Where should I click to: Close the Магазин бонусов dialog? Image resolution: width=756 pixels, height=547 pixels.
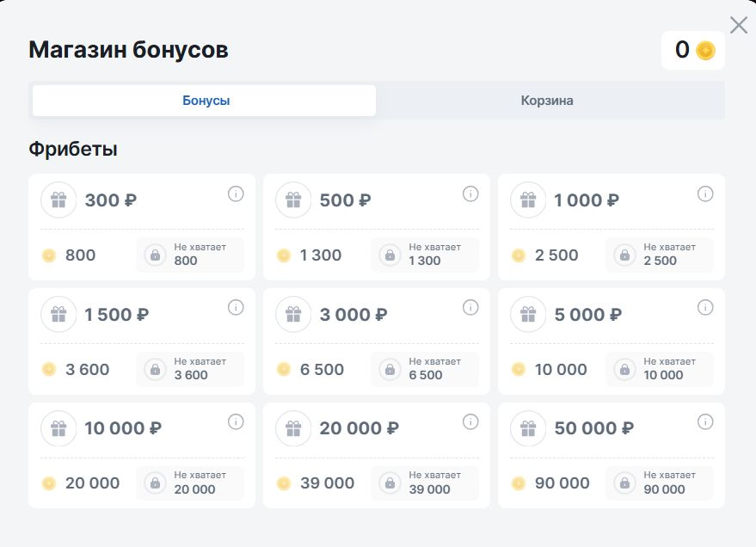tap(738, 25)
